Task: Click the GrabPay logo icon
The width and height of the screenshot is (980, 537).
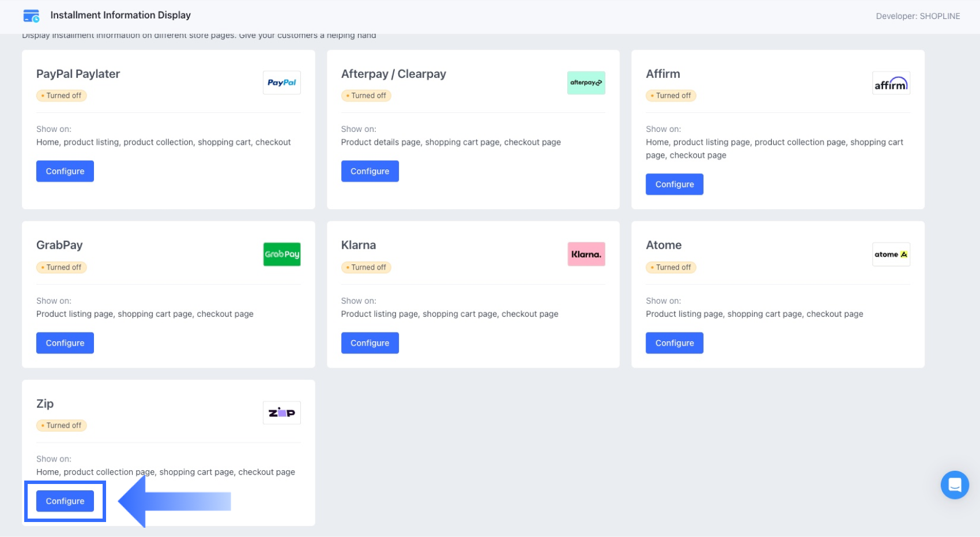Action: coord(281,254)
